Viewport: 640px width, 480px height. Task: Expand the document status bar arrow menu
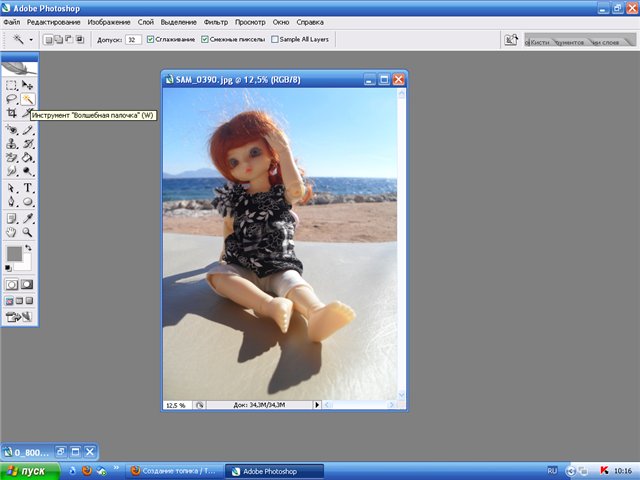pyautogui.click(x=317, y=405)
